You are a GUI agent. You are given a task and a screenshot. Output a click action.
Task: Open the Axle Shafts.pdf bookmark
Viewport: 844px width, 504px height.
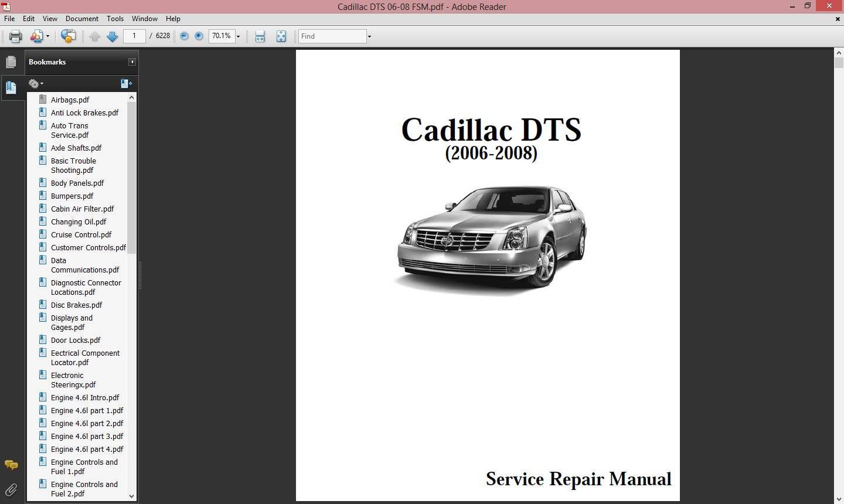[76, 148]
